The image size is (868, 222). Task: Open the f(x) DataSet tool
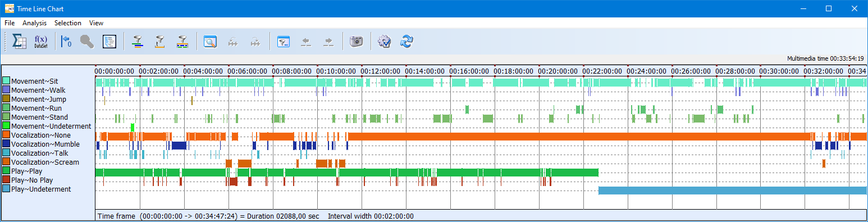tap(41, 42)
